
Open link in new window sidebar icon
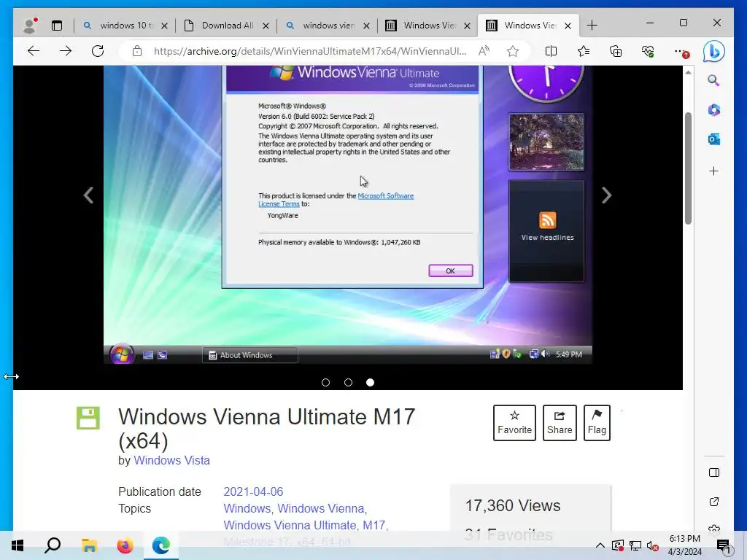click(713, 502)
